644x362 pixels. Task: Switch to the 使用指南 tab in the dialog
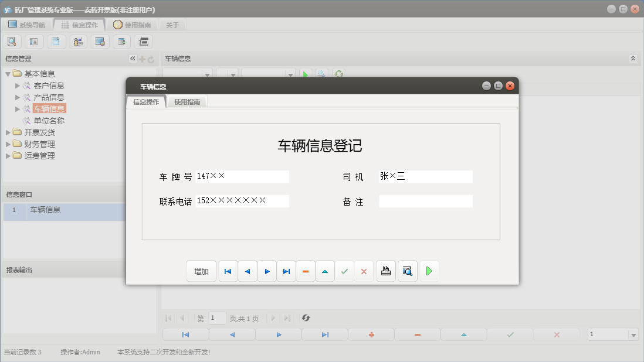pyautogui.click(x=187, y=101)
